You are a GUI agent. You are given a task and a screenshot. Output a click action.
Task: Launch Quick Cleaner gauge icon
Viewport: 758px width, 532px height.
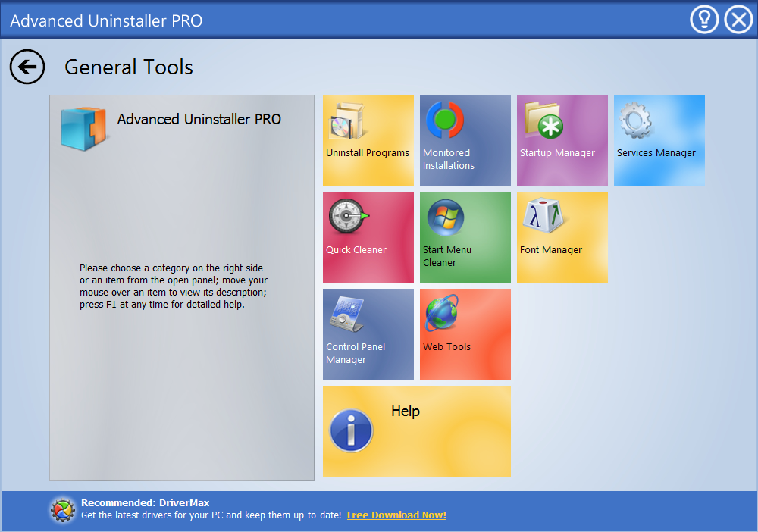tap(349, 216)
